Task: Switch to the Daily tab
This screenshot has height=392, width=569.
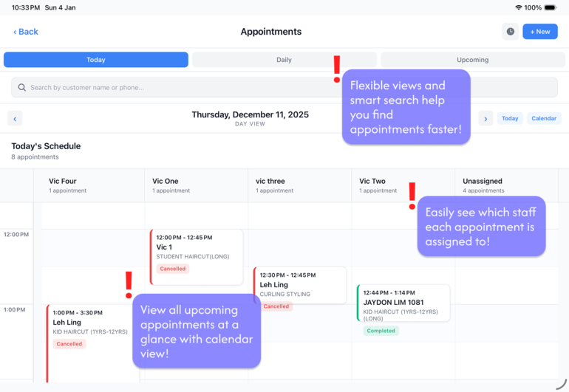Action: 284,60
